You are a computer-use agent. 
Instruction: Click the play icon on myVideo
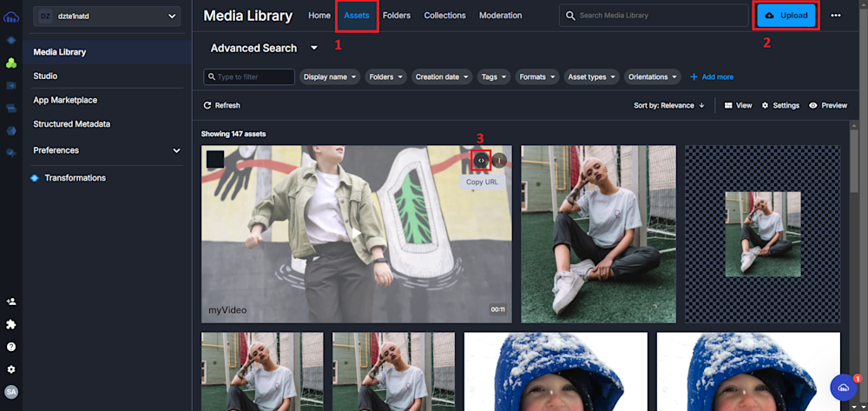[x=357, y=233]
